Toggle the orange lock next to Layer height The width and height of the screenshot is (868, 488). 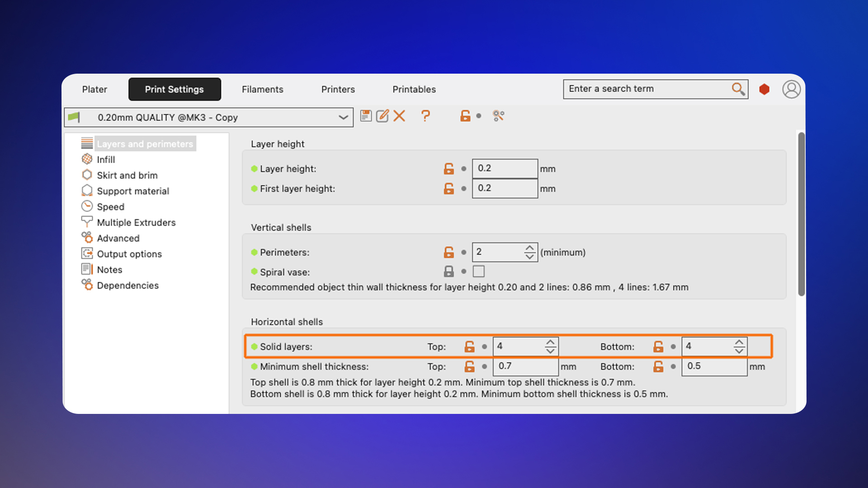click(448, 169)
